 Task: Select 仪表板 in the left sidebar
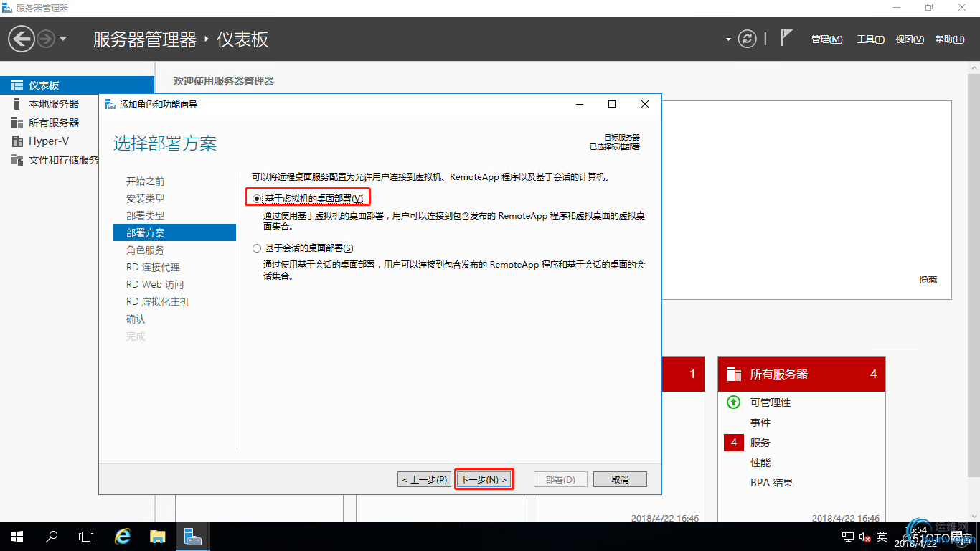point(77,85)
